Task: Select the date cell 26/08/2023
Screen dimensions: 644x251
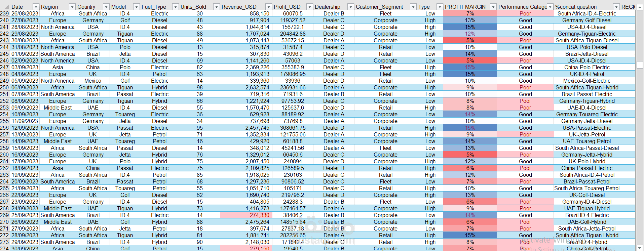Action: coord(25,13)
